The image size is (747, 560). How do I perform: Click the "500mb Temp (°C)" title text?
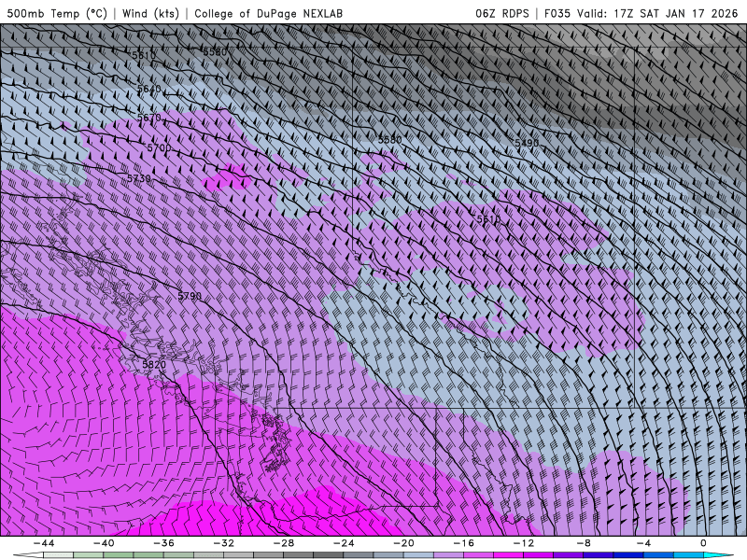(57, 13)
